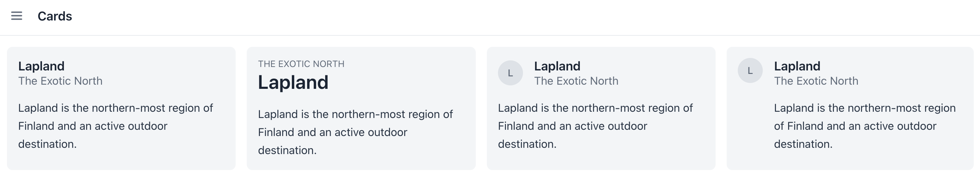Viewport: 980px width, 186px height.
Task: Click the "Lapland" title in the third card
Action: pos(557,66)
